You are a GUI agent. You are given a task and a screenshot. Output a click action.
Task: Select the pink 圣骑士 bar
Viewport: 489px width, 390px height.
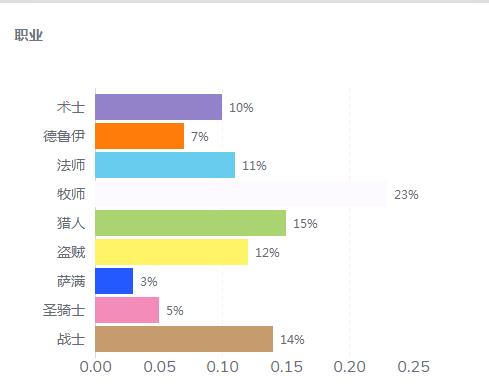pos(127,310)
